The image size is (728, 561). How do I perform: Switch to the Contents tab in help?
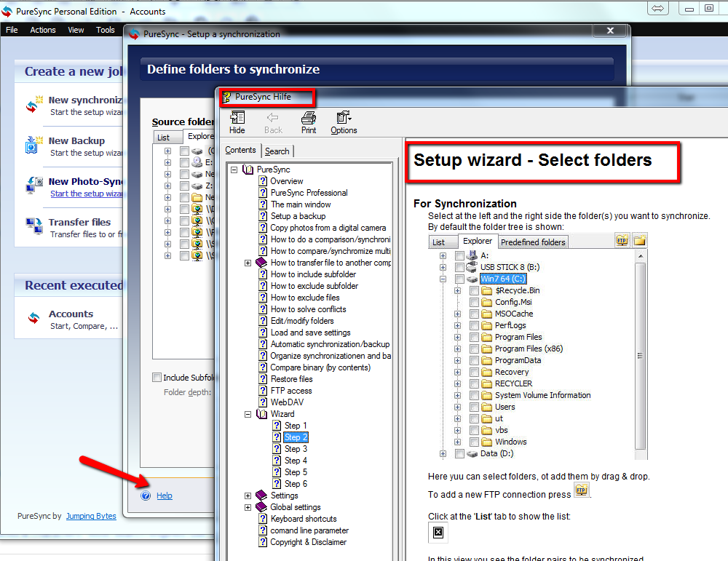(x=240, y=150)
